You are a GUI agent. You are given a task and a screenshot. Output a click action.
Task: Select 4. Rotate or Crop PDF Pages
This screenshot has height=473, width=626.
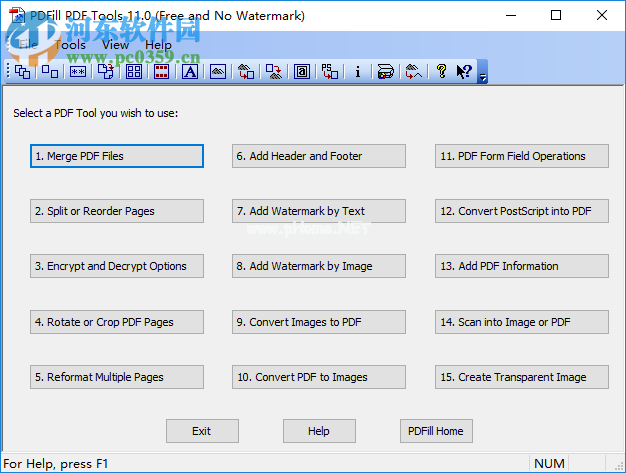pyautogui.click(x=117, y=322)
